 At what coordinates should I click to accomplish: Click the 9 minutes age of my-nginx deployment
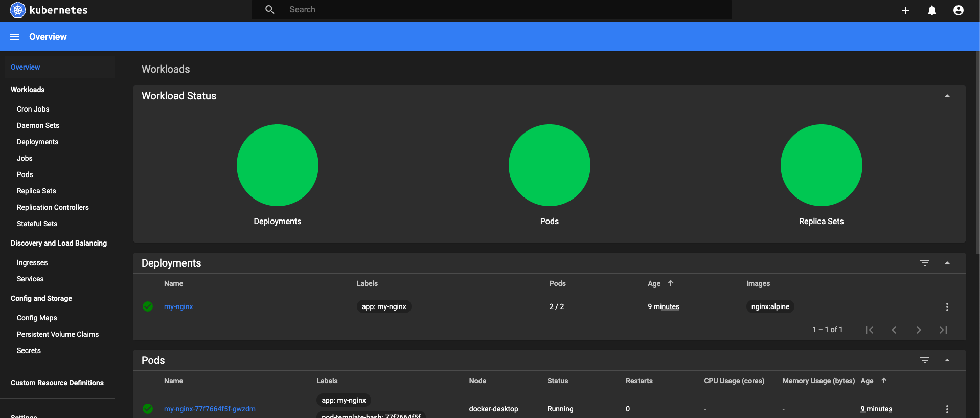click(x=664, y=306)
